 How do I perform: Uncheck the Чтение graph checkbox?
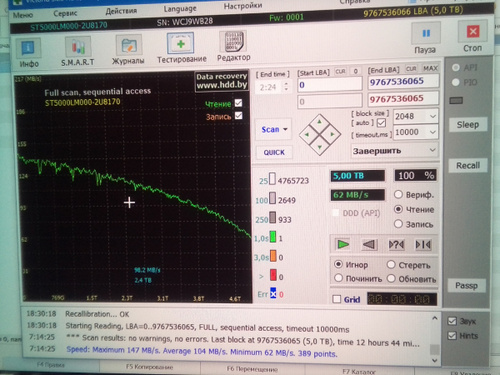point(238,103)
